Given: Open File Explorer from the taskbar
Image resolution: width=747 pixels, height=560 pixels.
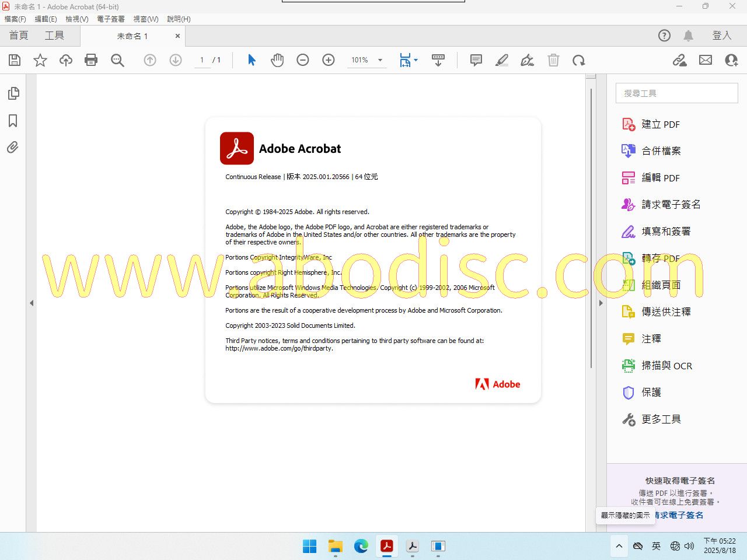Looking at the screenshot, I should click(x=335, y=546).
